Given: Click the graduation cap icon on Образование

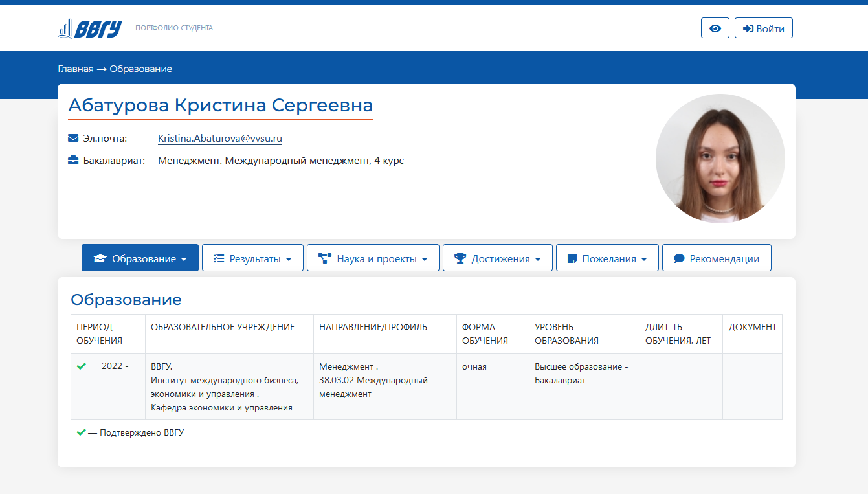Looking at the screenshot, I should pos(100,258).
